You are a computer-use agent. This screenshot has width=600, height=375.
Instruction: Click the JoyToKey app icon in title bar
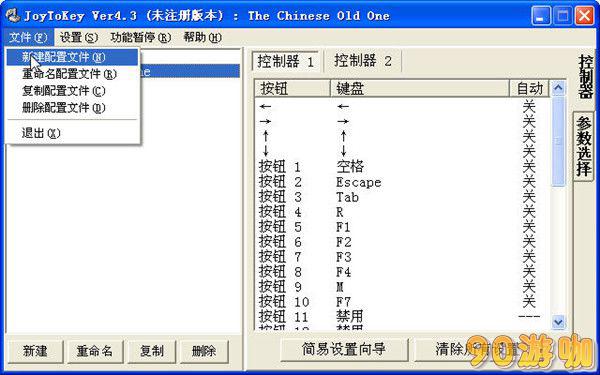tap(13, 15)
